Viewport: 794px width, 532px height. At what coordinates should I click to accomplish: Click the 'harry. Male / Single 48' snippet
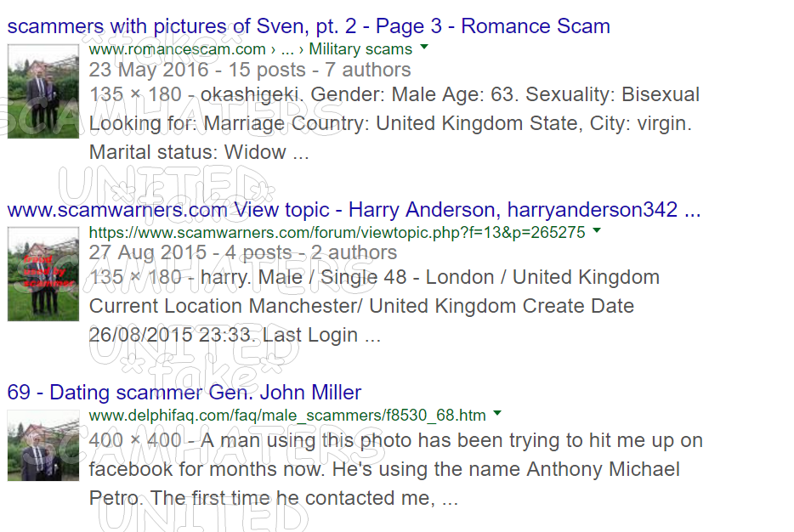tap(374, 277)
